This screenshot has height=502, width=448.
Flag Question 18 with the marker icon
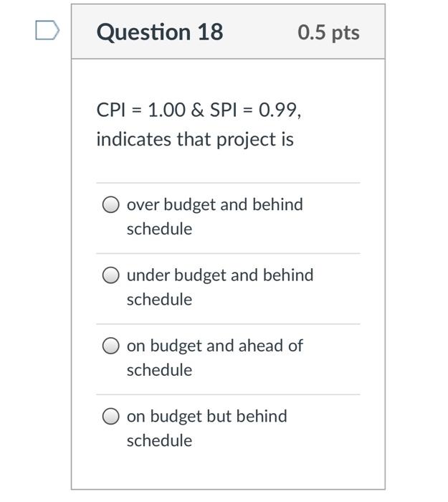coord(47,31)
